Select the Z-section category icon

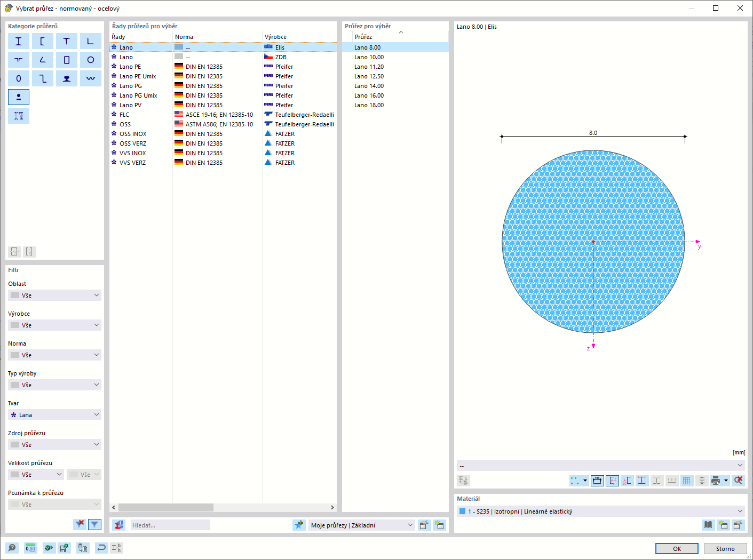point(43,78)
